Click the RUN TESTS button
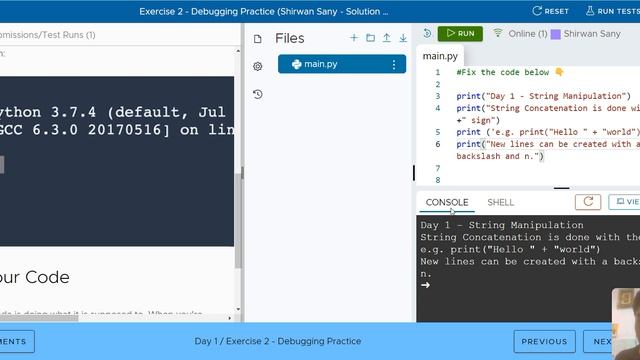 coord(613,11)
